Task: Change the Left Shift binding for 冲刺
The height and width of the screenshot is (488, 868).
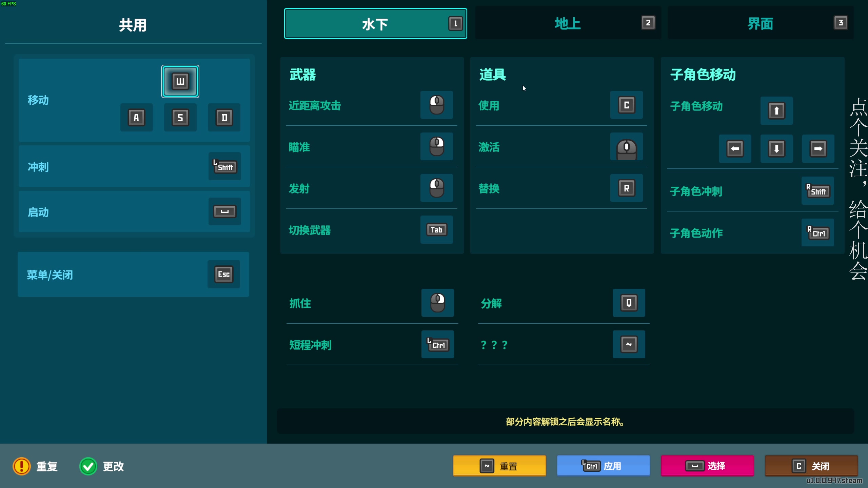Action: (224, 166)
